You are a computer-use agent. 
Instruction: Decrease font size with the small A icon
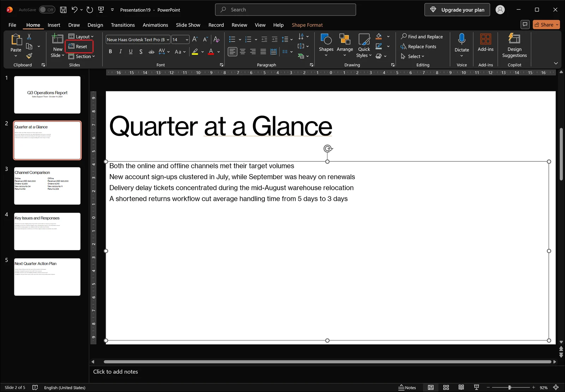point(205,40)
